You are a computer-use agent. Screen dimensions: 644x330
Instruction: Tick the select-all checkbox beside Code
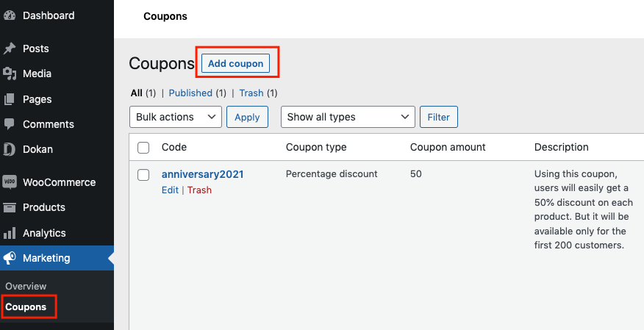coord(143,147)
